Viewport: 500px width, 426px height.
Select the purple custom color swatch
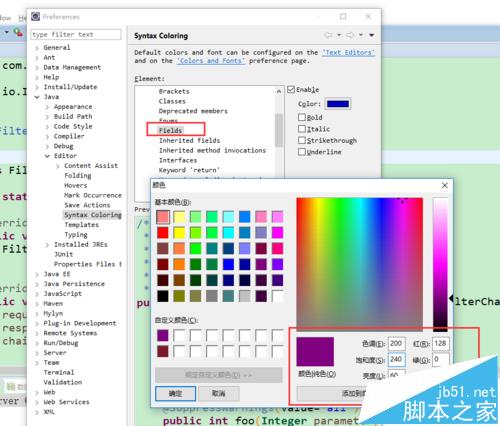[x=163, y=335]
